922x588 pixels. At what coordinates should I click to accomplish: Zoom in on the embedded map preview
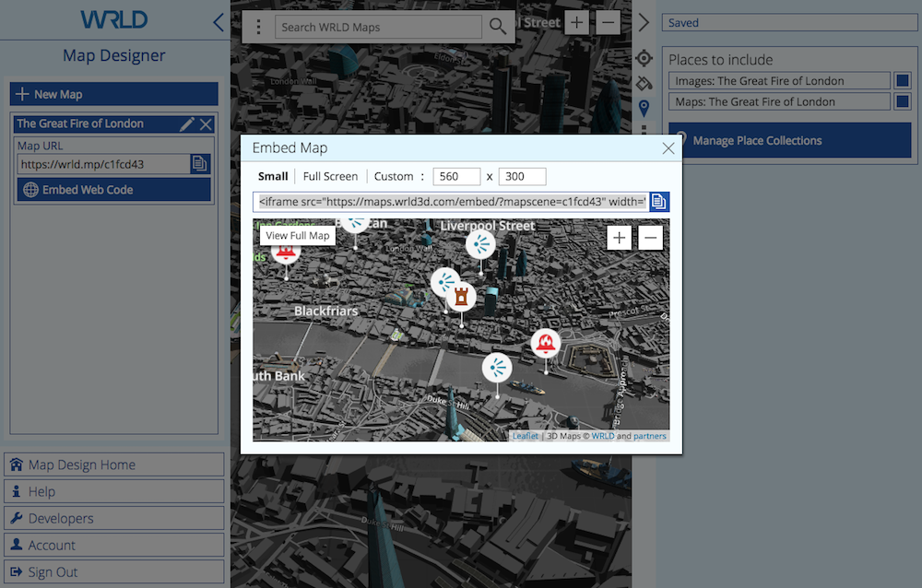click(620, 238)
